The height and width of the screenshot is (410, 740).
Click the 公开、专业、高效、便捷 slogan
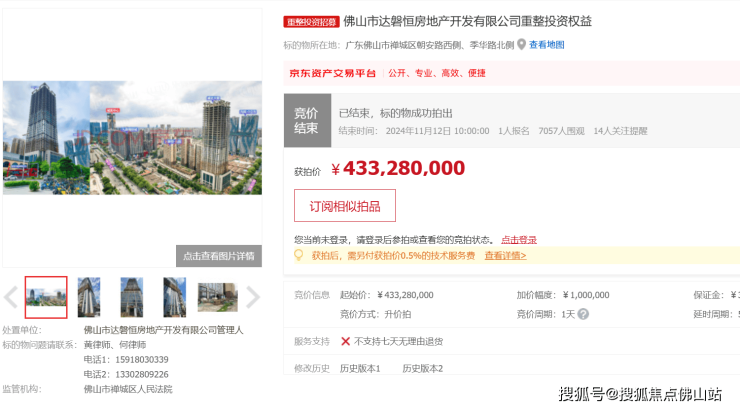437,73
